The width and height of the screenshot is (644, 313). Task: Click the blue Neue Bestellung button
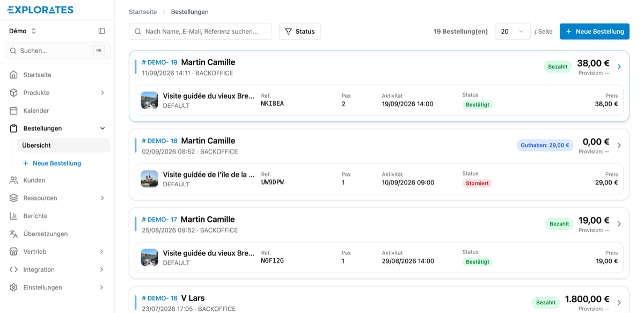pos(595,32)
